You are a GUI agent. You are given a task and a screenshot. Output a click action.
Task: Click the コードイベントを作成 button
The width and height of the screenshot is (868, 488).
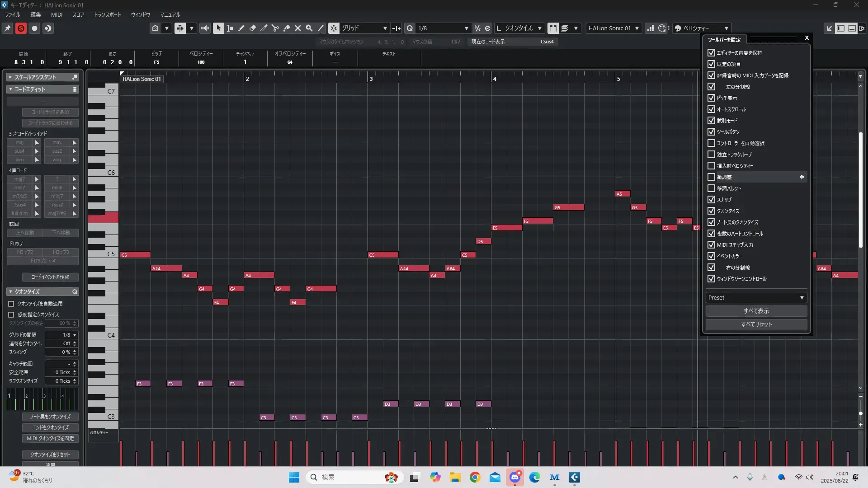(x=50, y=277)
